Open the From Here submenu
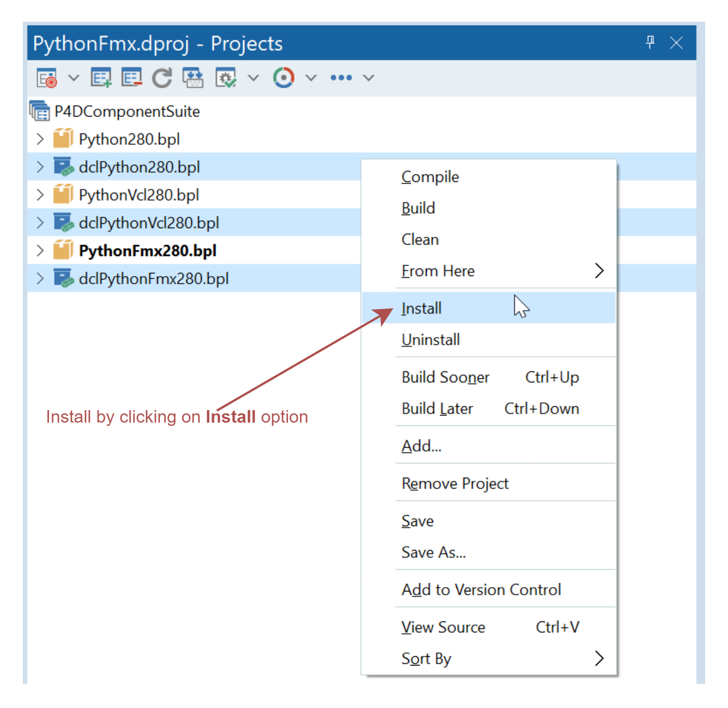 point(489,271)
